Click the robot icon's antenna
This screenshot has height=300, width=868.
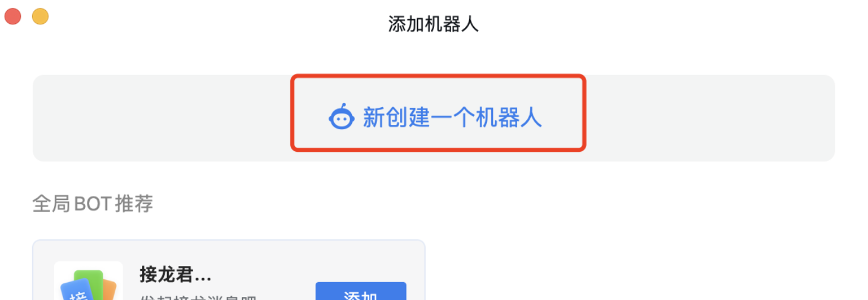(x=343, y=105)
